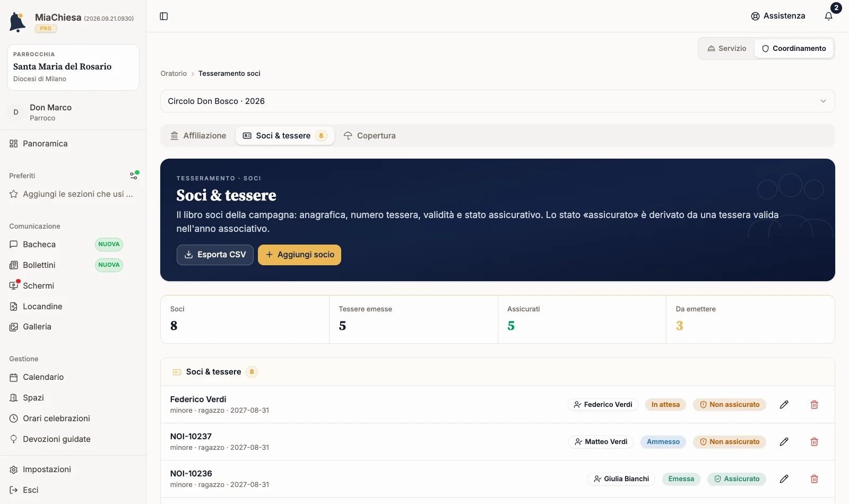Click the Tessere emesse stat card
The height and width of the screenshot is (504, 849).
tap(413, 319)
